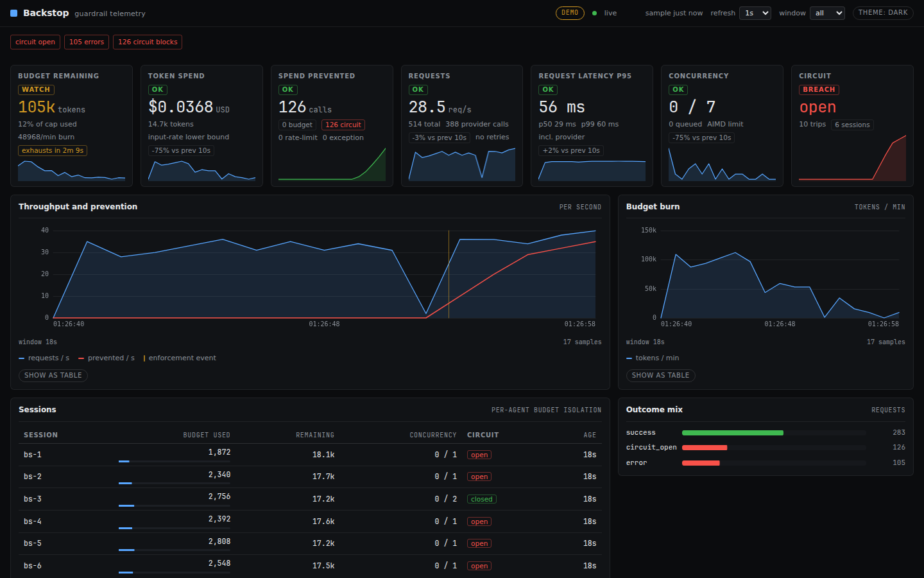
Task: Click the '6 sessions' chip
Action: point(852,125)
